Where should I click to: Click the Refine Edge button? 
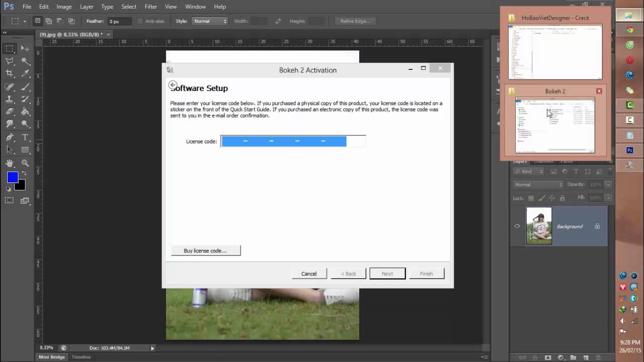(355, 21)
